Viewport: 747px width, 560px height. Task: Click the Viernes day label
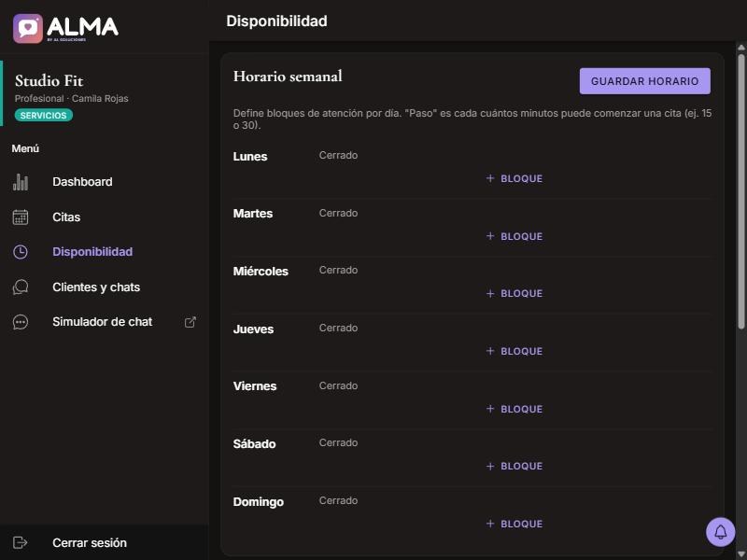point(254,386)
